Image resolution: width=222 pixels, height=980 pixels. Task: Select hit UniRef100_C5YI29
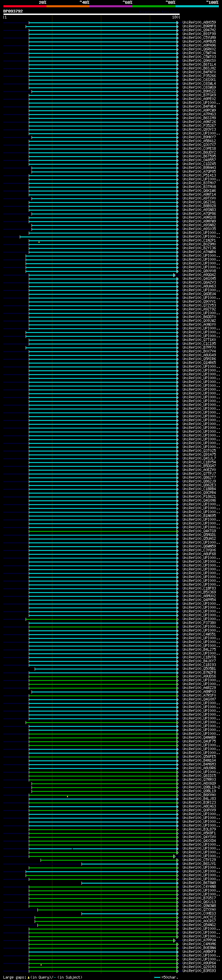[x=199, y=860]
